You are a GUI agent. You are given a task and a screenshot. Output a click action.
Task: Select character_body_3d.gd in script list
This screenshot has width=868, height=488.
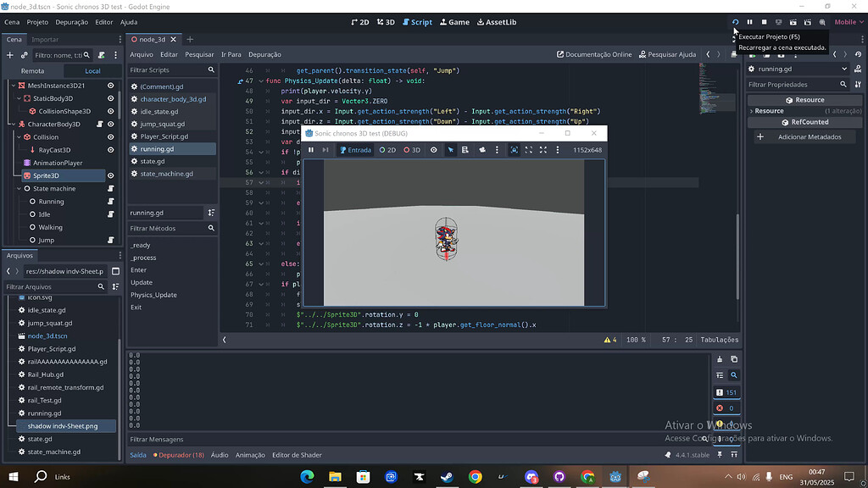tap(173, 99)
